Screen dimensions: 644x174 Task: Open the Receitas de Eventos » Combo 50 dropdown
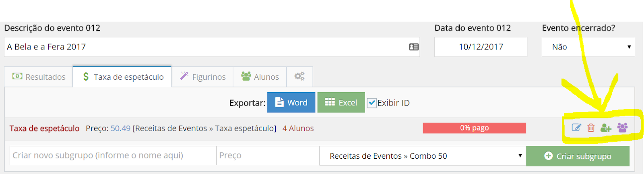point(423,156)
